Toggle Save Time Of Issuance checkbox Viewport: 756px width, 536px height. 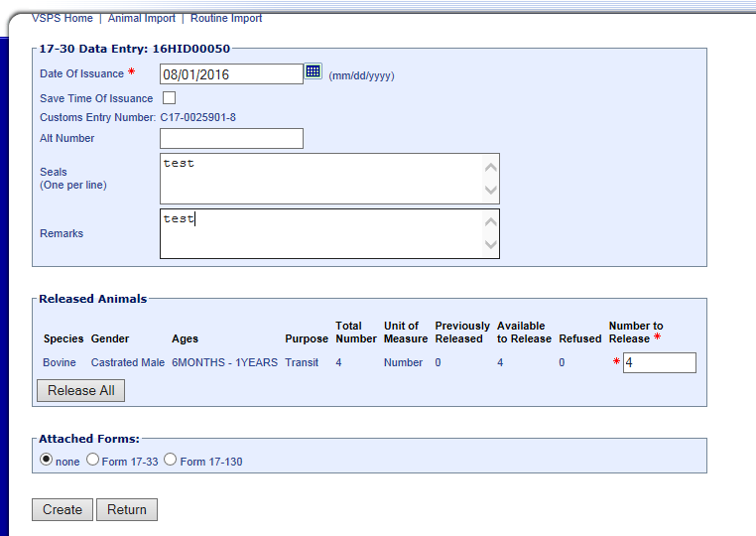(170, 98)
